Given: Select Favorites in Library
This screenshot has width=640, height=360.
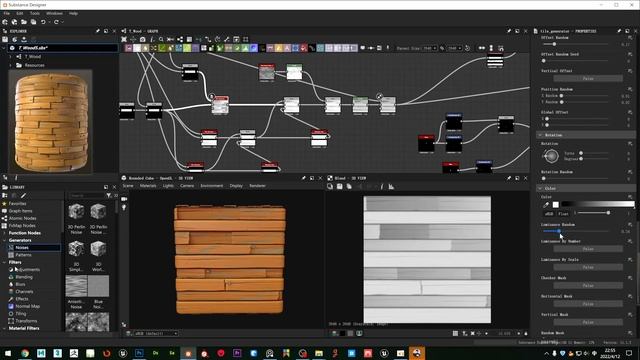Looking at the screenshot, I should pos(18,204).
